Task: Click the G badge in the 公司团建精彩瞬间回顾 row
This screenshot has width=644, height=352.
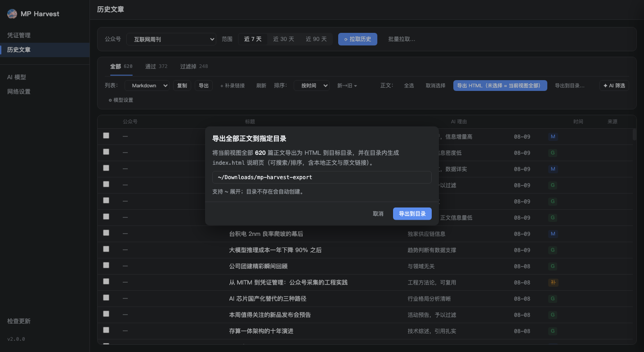Action: coord(553,266)
